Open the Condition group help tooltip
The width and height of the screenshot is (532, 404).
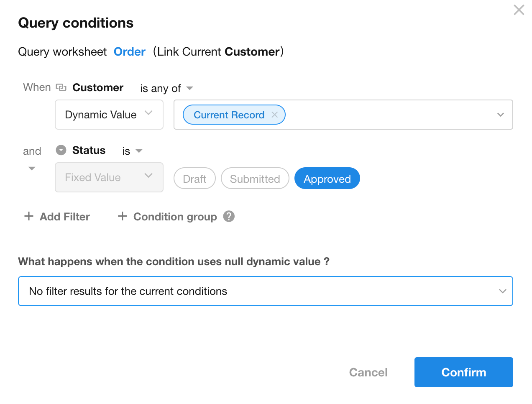pos(229,216)
